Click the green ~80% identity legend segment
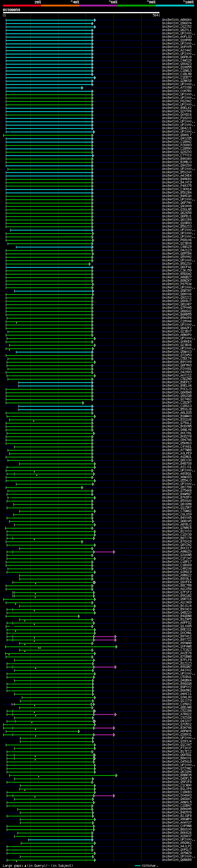The height and width of the screenshot is (868, 197). coord(137,6)
